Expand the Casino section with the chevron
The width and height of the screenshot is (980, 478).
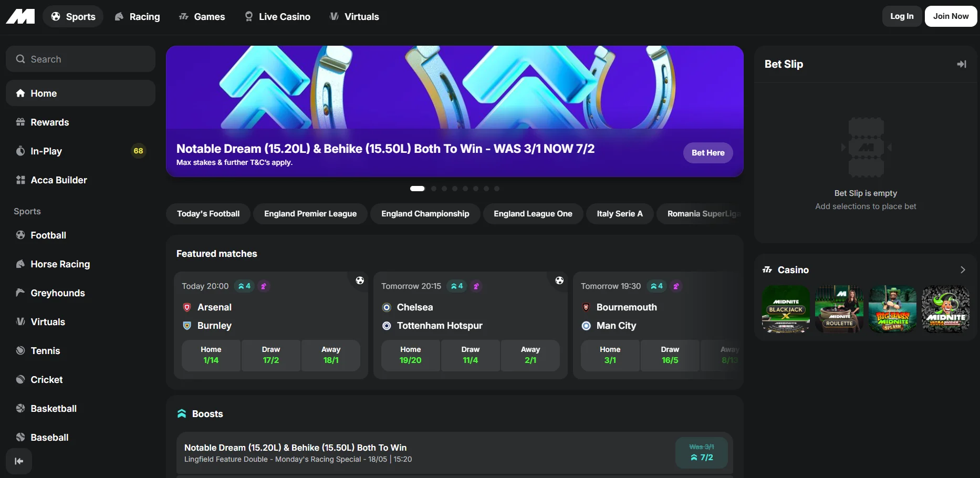click(963, 270)
